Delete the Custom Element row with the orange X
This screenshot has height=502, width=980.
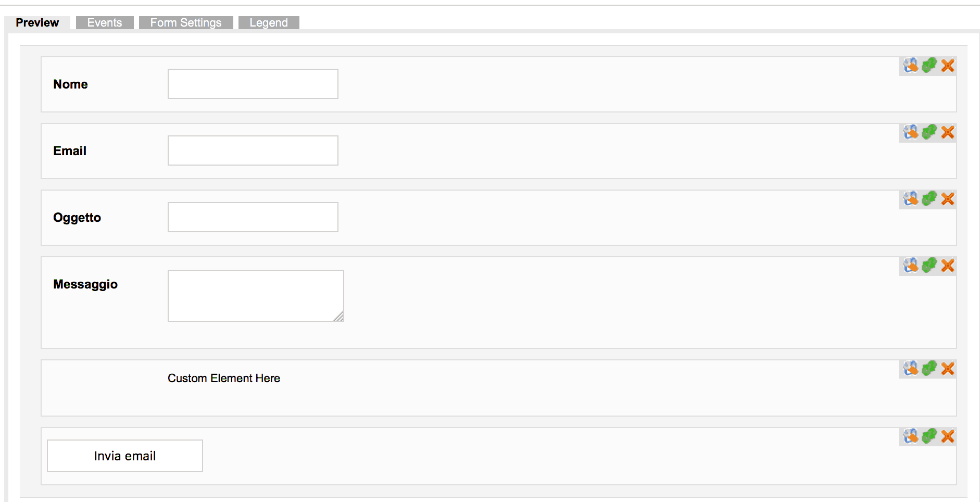click(948, 369)
